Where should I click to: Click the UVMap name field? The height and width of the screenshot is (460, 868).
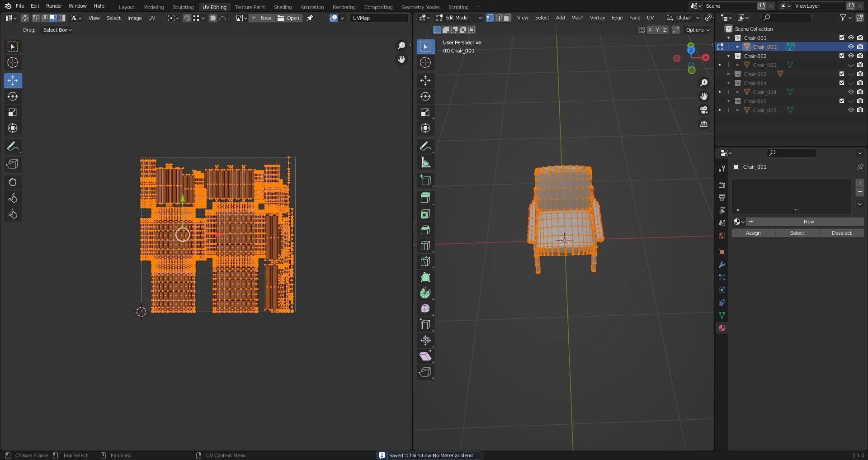coord(379,18)
